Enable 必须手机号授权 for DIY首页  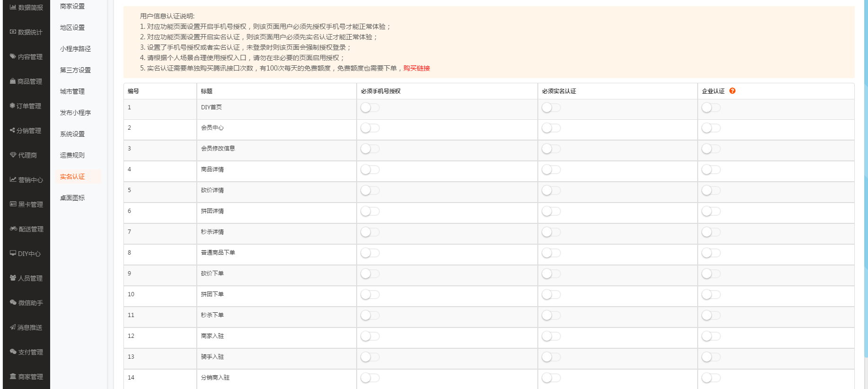(370, 108)
